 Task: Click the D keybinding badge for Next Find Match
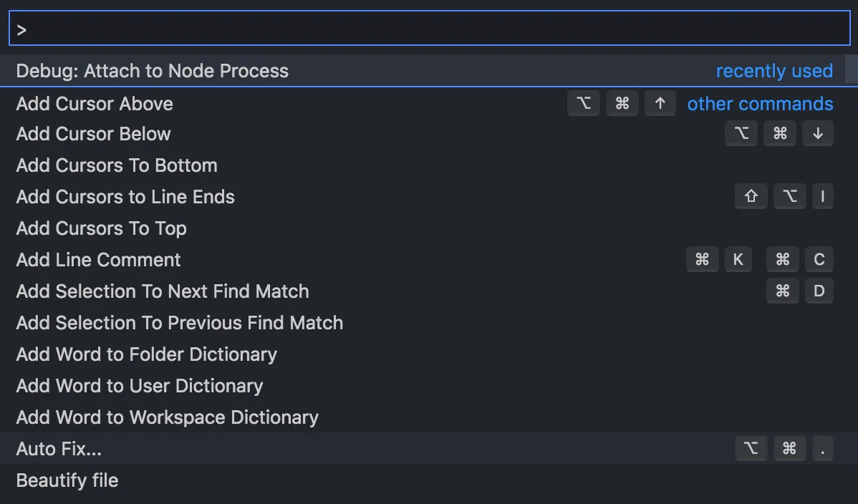819,291
